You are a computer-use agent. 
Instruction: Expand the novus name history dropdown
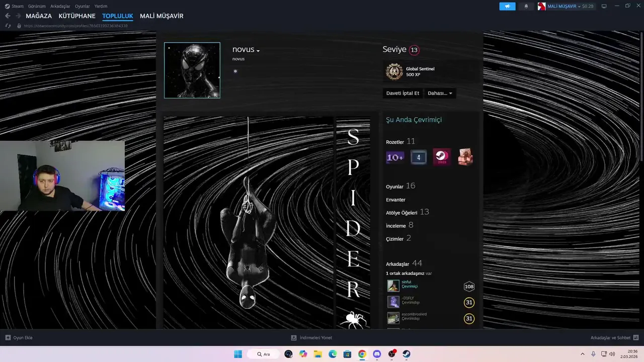pyautogui.click(x=258, y=51)
